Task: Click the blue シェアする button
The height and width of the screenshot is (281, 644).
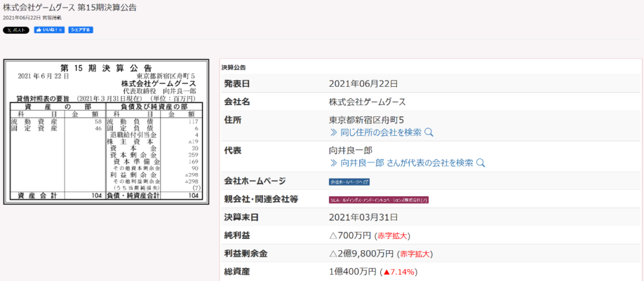Action: 80,30
